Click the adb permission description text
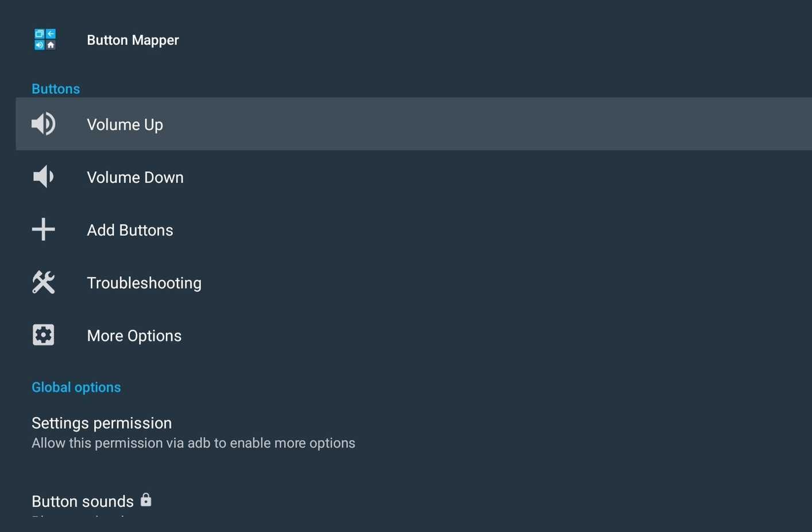812x532 pixels. 194,442
